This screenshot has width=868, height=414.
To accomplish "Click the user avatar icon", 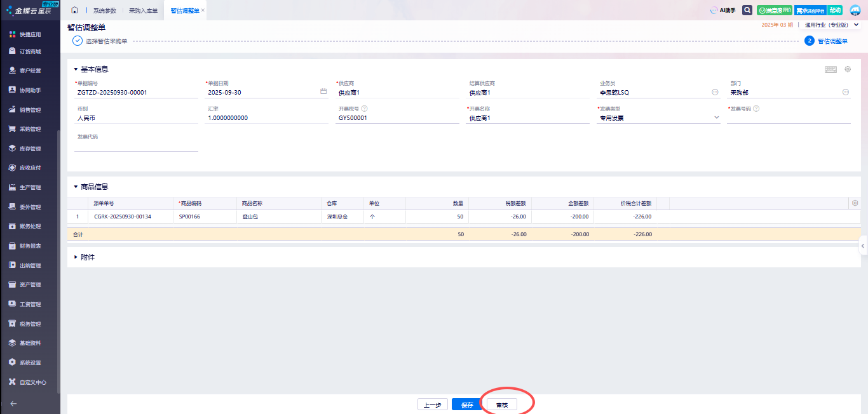I will tap(855, 10).
